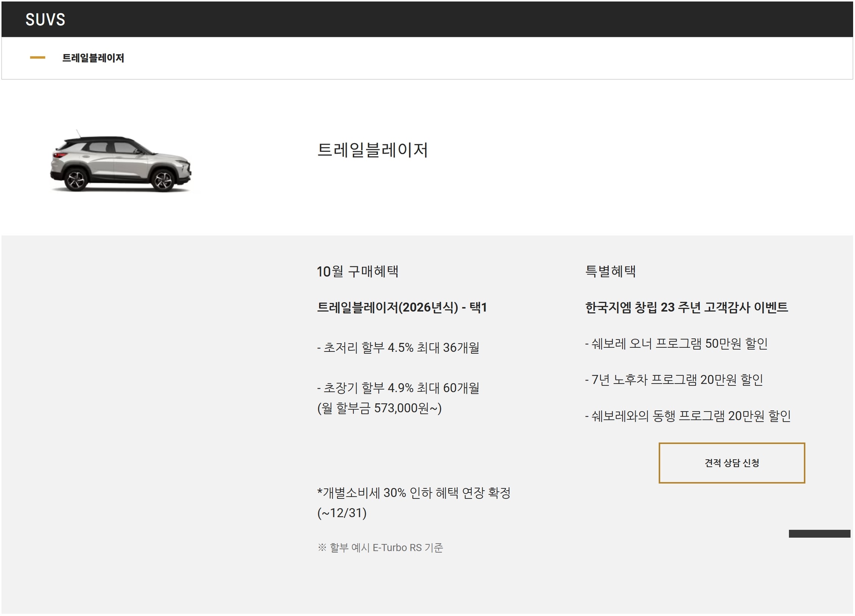Image resolution: width=855 pixels, height=616 pixels.
Task: Click the dark gray bar at bottom right
Action: (819, 534)
